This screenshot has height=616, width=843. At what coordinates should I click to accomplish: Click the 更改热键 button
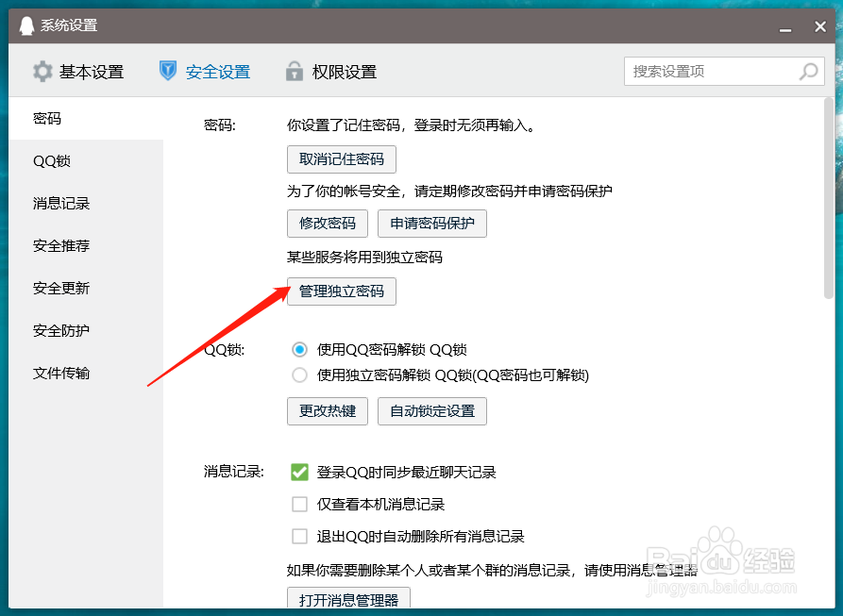point(328,411)
